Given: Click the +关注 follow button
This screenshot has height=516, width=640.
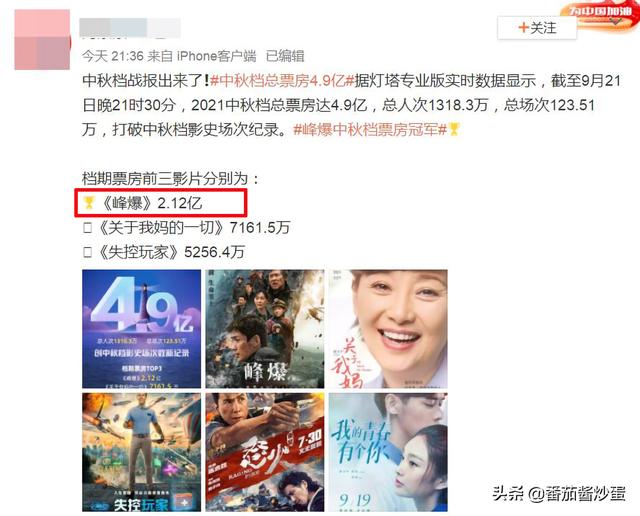Looking at the screenshot, I should coord(536,28).
